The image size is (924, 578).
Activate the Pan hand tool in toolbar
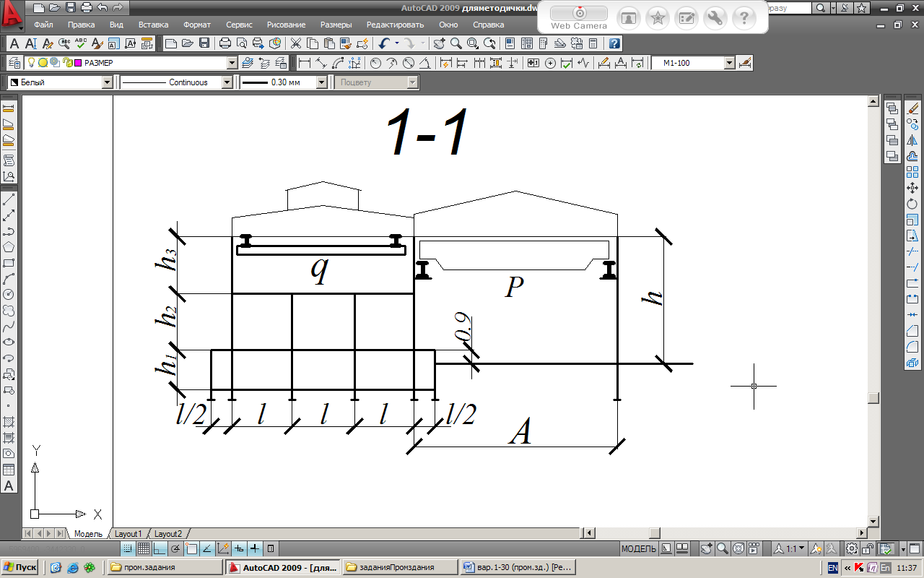pyautogui.click(x=440, y=43)
